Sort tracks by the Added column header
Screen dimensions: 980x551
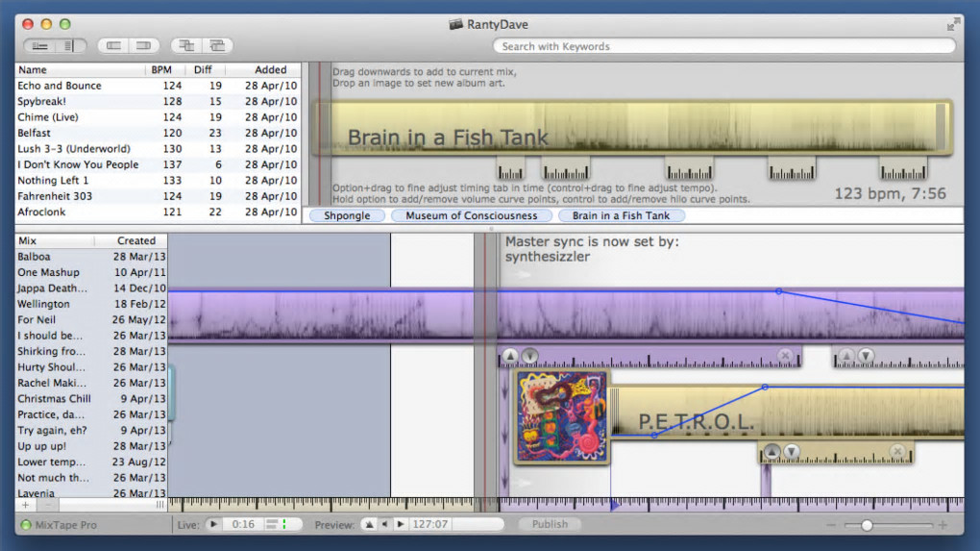270,69
